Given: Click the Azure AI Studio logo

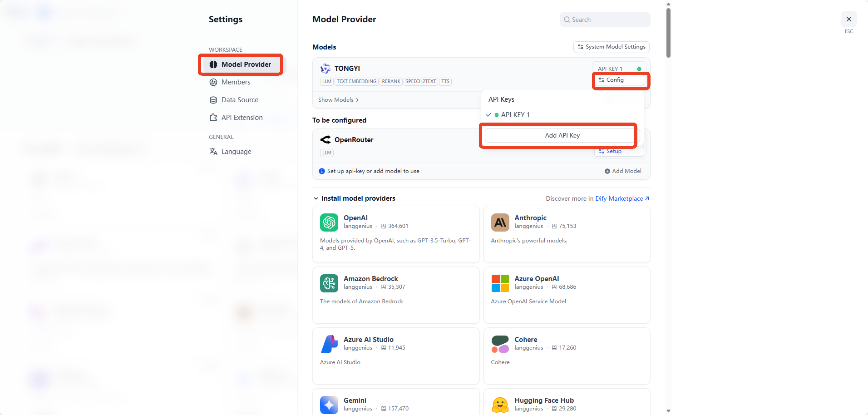Looking at the screenshot, I should [329, 344].
